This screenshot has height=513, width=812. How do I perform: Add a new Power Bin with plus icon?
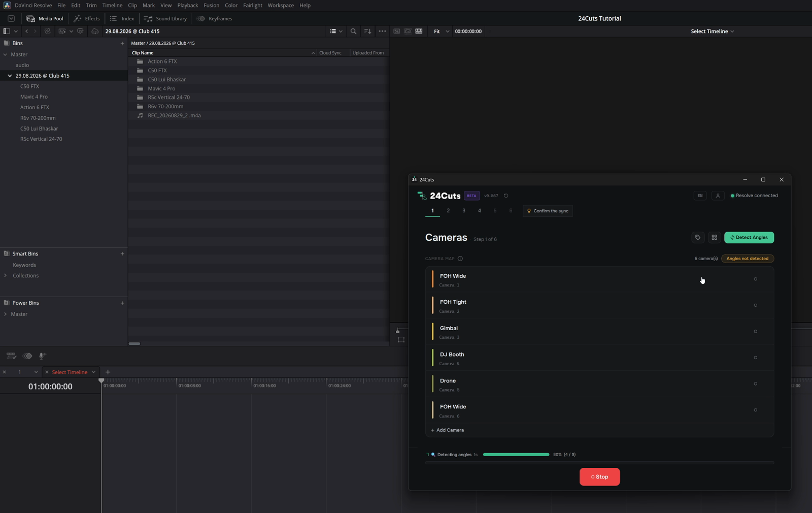tap(122, 303)
